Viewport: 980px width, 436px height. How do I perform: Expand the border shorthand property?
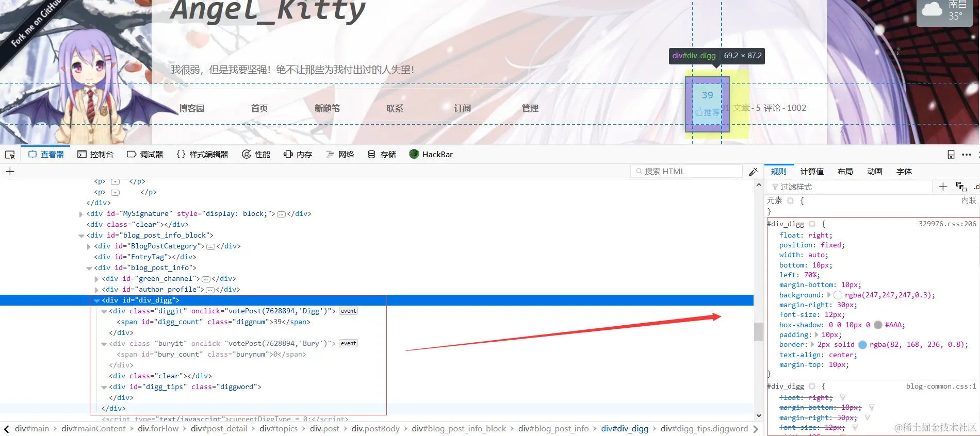click(812, 344)
